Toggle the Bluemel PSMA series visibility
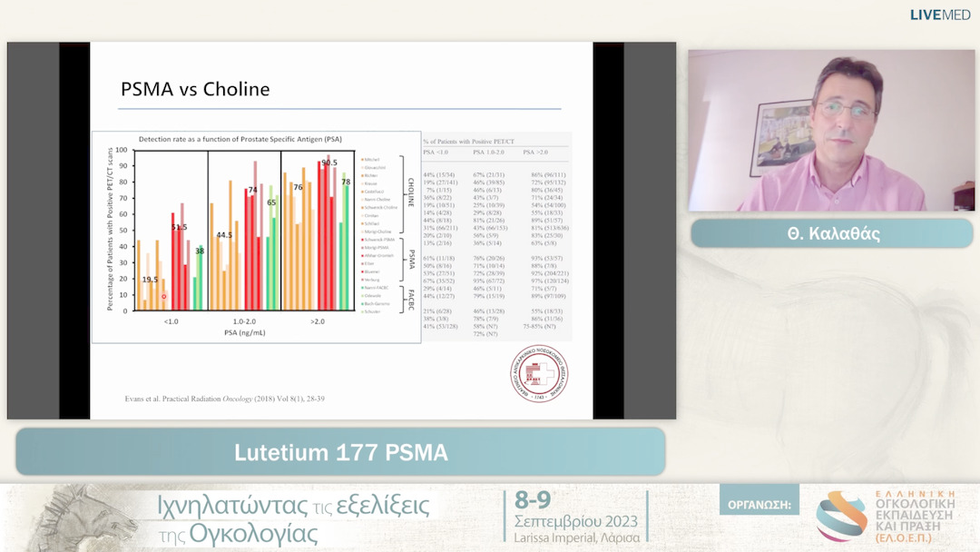The image size is (980, 552). 362,271
